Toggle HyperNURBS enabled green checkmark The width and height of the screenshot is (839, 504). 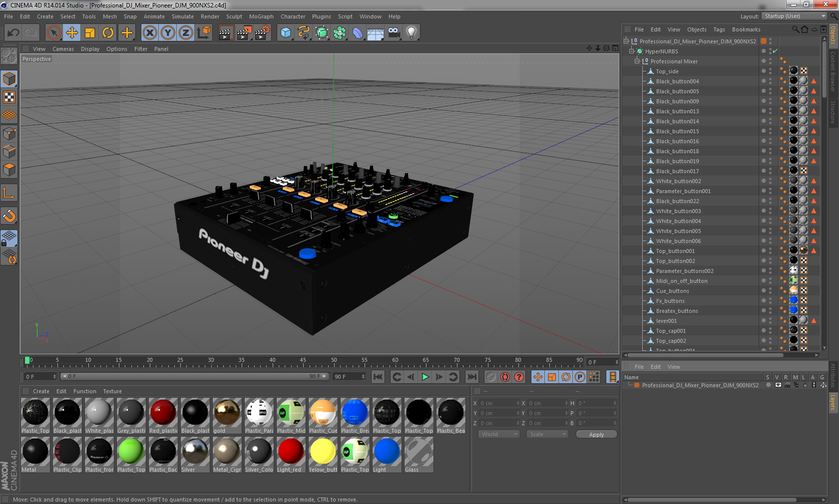coord(775,51)
